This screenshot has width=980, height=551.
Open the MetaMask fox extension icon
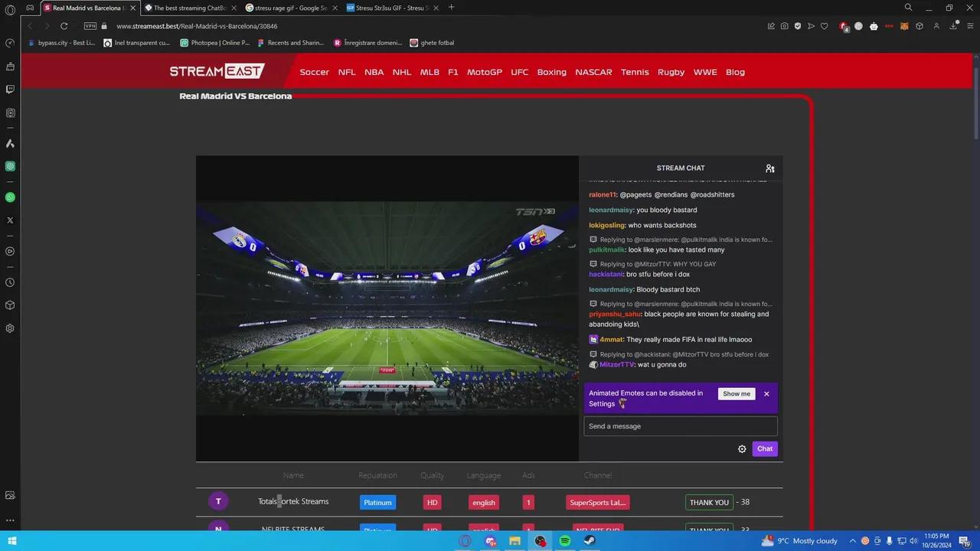pyautogui.click(x=903, y=26)
